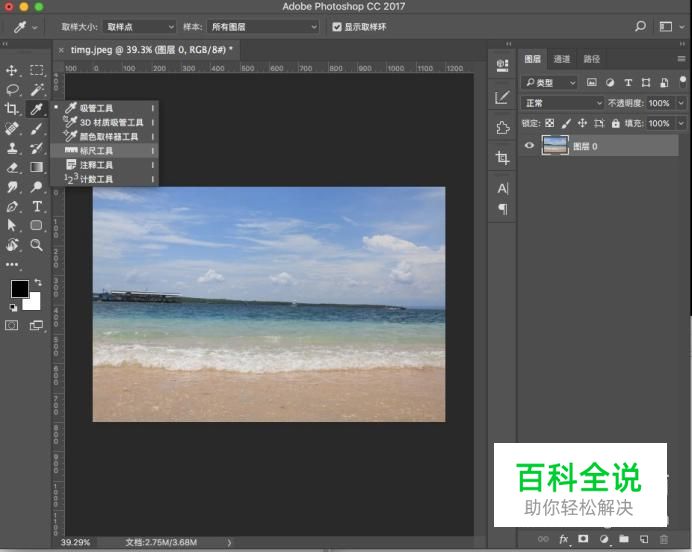Hide 图层 0 with the eye icon

point(529,146)
